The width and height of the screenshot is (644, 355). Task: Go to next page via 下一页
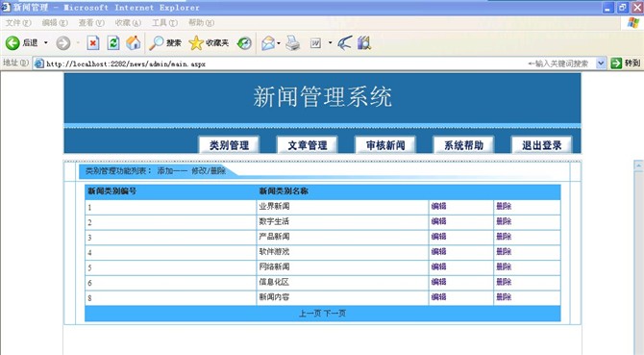coord(334,314)
